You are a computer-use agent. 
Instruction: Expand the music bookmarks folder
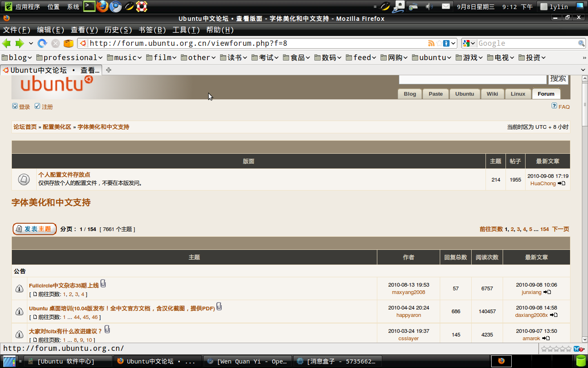124,58
